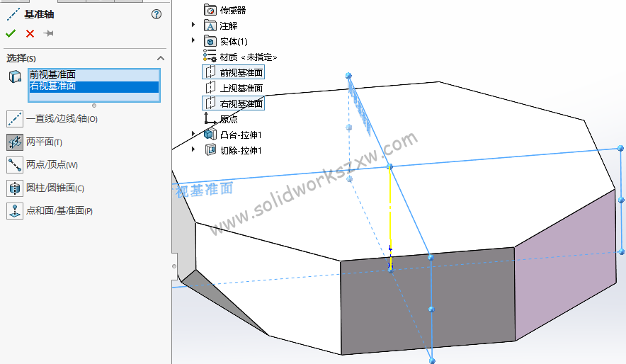Select 传感器 folder in feature tree
The image size is (626, 364).
pos(233,11)
